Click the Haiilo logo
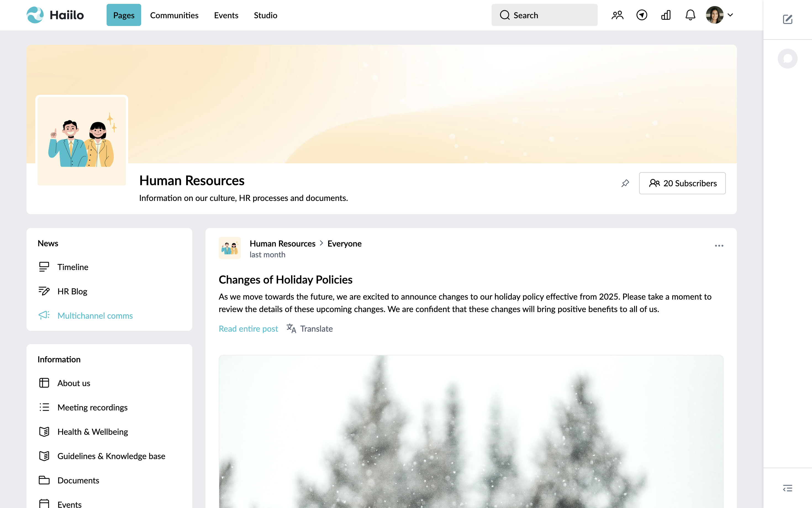The image size is (812, 508). click(x=55, y=15)
